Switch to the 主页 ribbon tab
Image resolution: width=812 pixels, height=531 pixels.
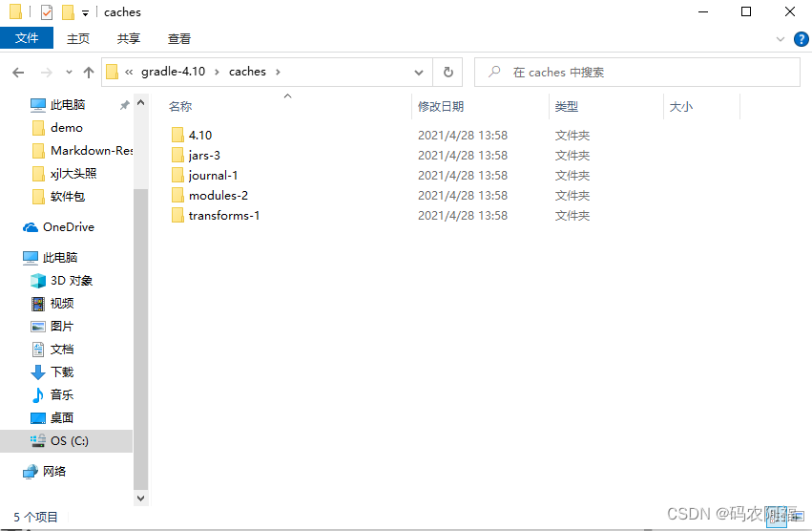pos(78,38)
